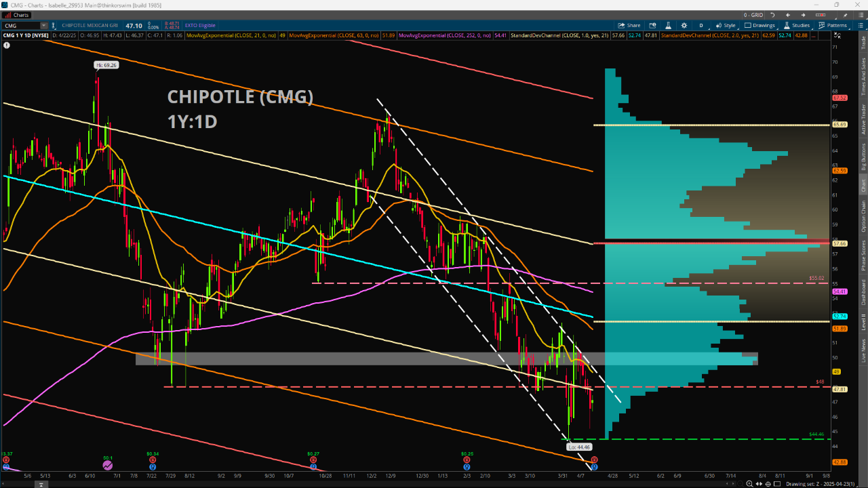The image size is (868, 488).
Task: Click the zoom in magnifier icon
Action: [x=749, y=483]
